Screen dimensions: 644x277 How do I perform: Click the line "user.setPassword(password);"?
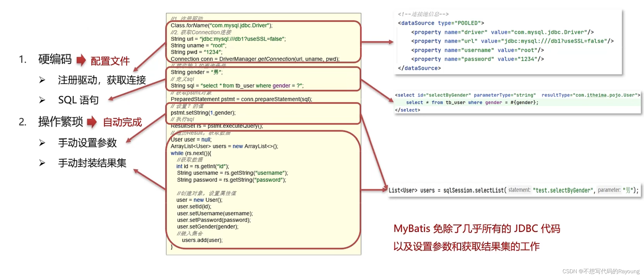click(214, 220)
